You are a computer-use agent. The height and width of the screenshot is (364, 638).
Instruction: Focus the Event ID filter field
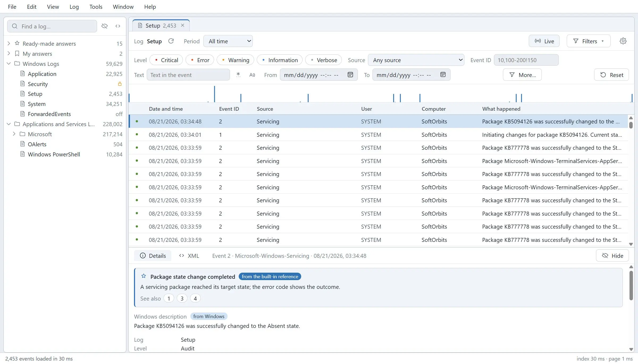(526, 60)
